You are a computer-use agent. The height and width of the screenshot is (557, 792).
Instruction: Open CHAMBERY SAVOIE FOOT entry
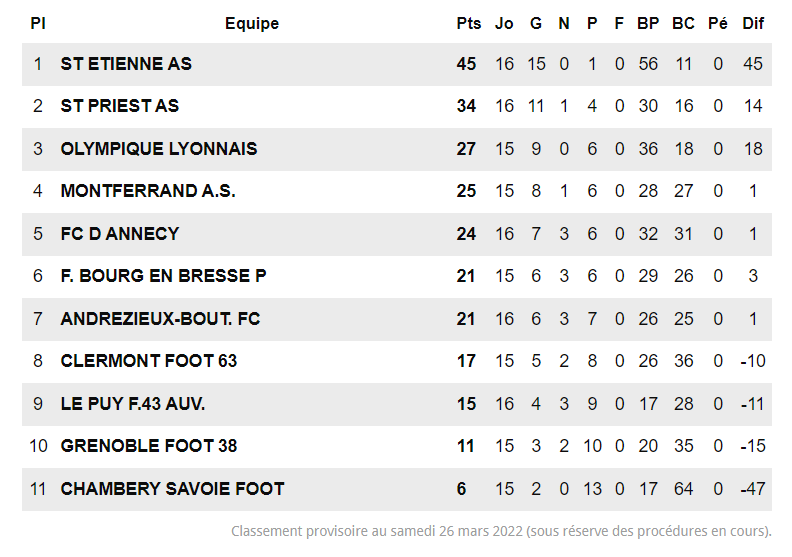172,489
